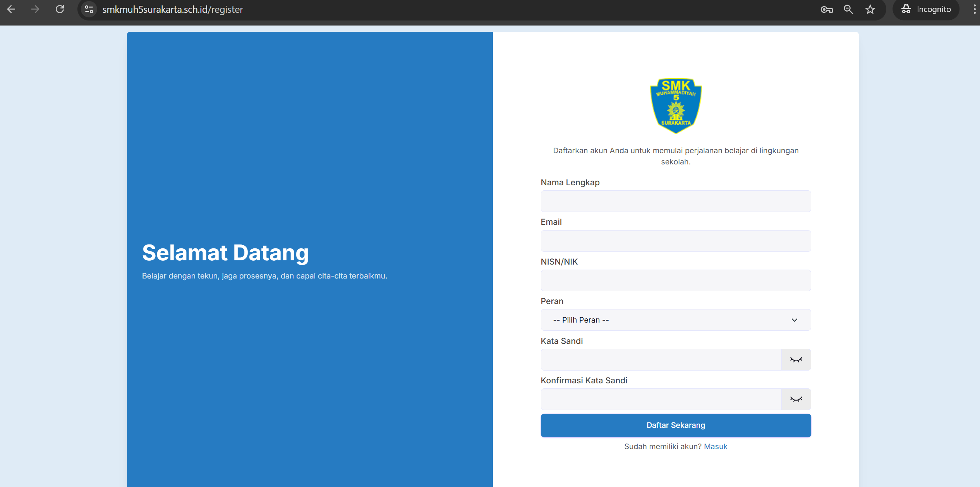
Task: Open the Pilih Peran dropdown
Action: coord(676,320)
